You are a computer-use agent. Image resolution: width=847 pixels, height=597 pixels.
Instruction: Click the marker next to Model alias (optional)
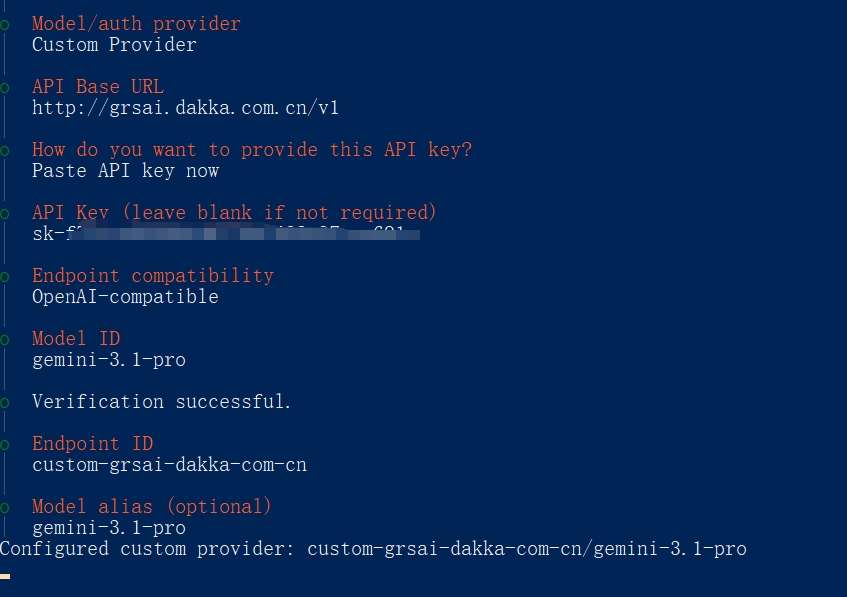click(x=4, y=507)
